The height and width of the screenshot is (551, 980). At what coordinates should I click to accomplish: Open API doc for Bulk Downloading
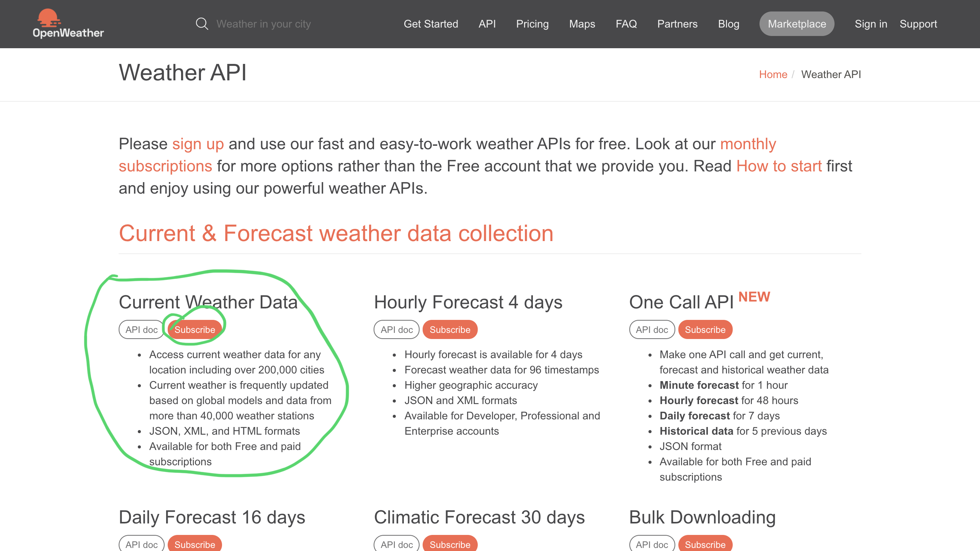652,544
